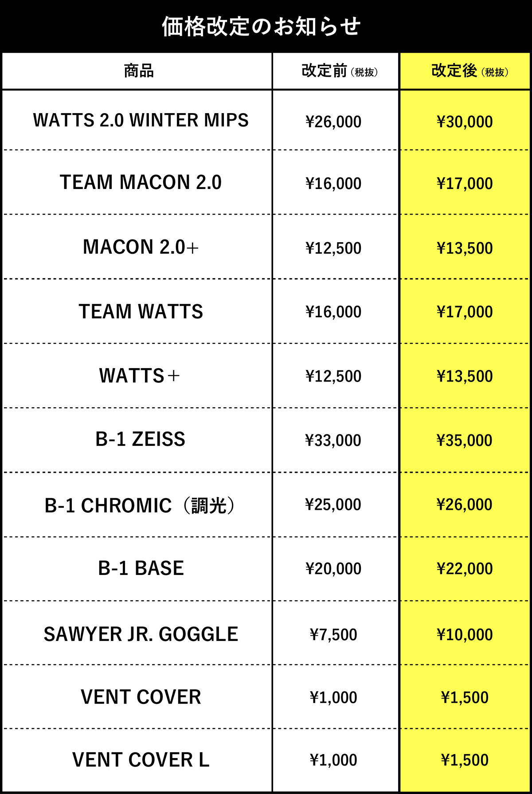Select TEAM WATTS product name

[141, 311]
